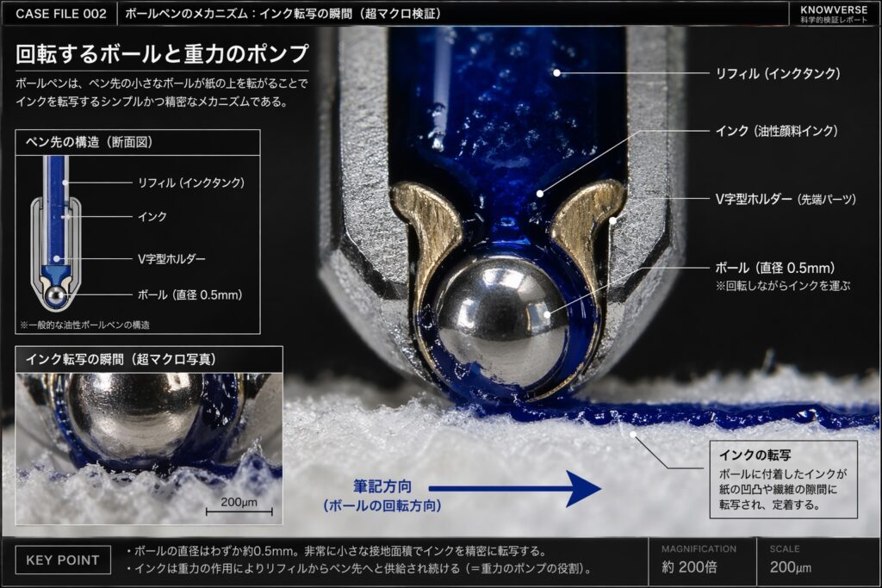Screen dimensions: 882x588
Task: Click the left brass V-shaped holder wing
Action: (431, 224)
